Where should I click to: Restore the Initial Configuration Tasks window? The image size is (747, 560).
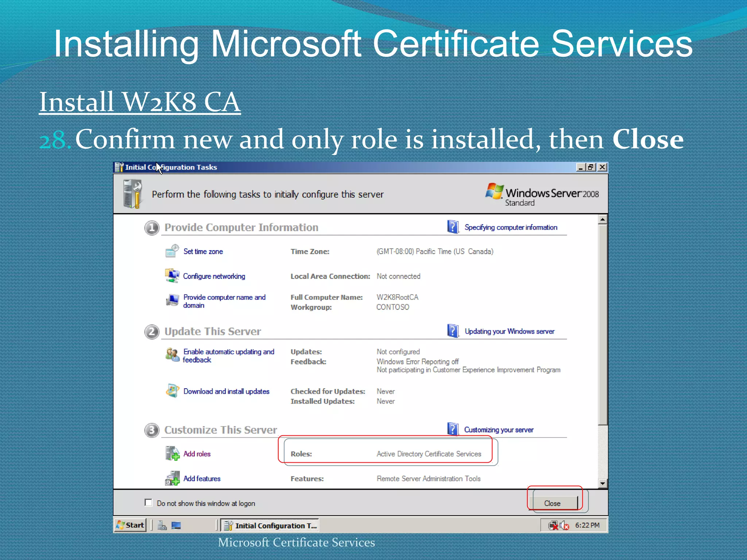[x=591, y=167]
